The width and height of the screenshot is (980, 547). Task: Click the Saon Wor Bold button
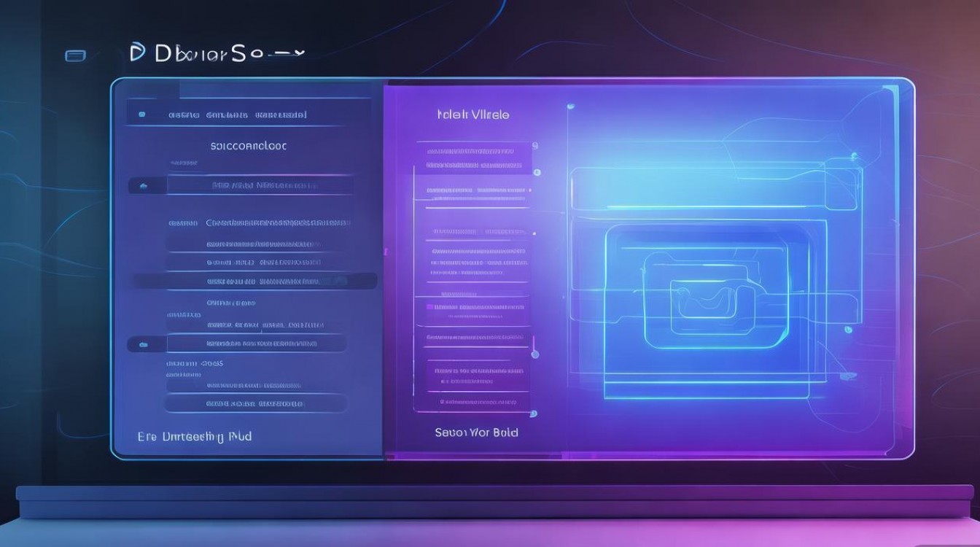click(476, 432)
